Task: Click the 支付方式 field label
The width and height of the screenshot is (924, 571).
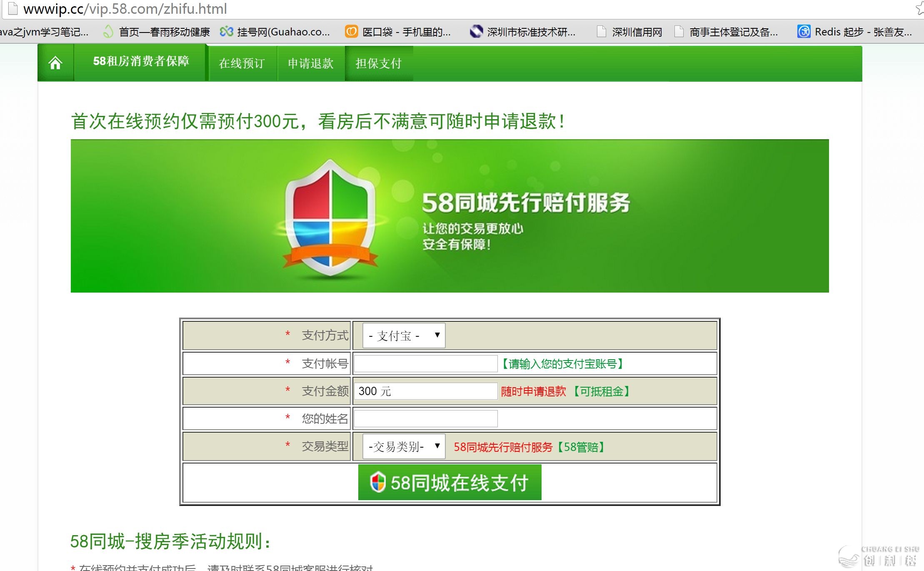Action: [325, 336]
